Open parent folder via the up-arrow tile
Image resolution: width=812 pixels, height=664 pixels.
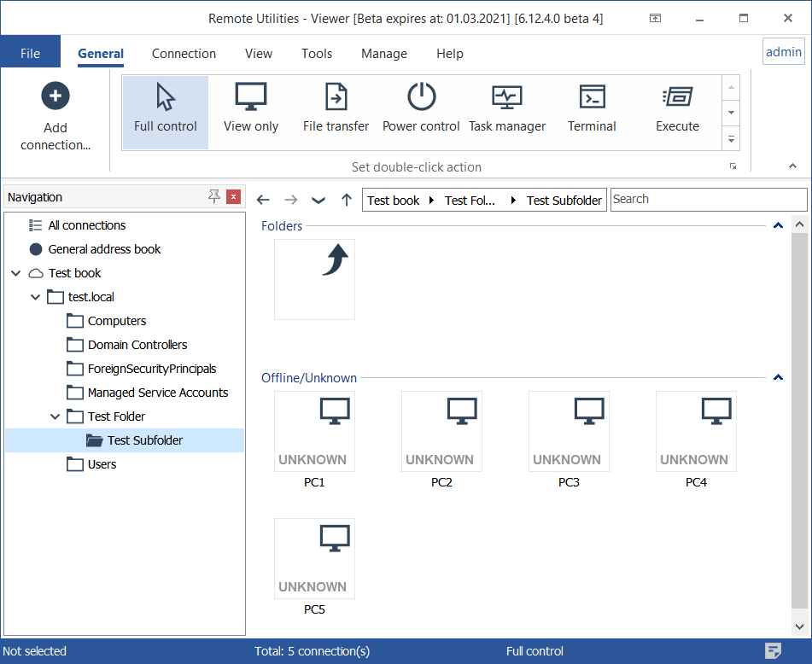[314, 279]
